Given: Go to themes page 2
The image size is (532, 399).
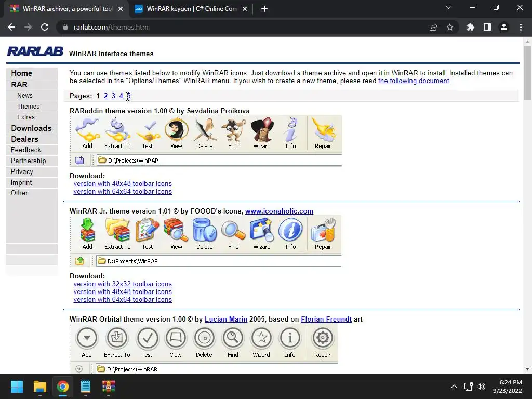Looking at the screenshot, I should (106, 96).
